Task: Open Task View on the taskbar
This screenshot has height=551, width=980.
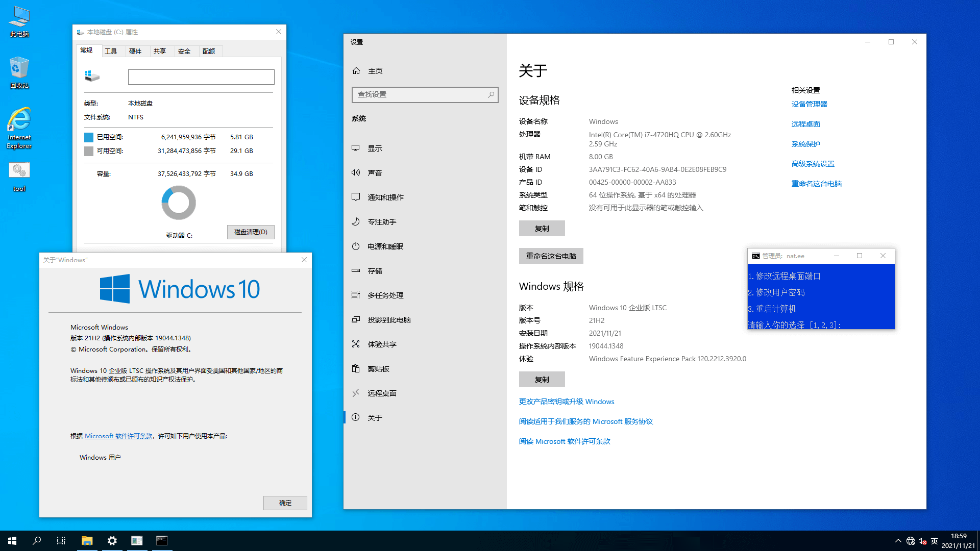Action: 61,540
